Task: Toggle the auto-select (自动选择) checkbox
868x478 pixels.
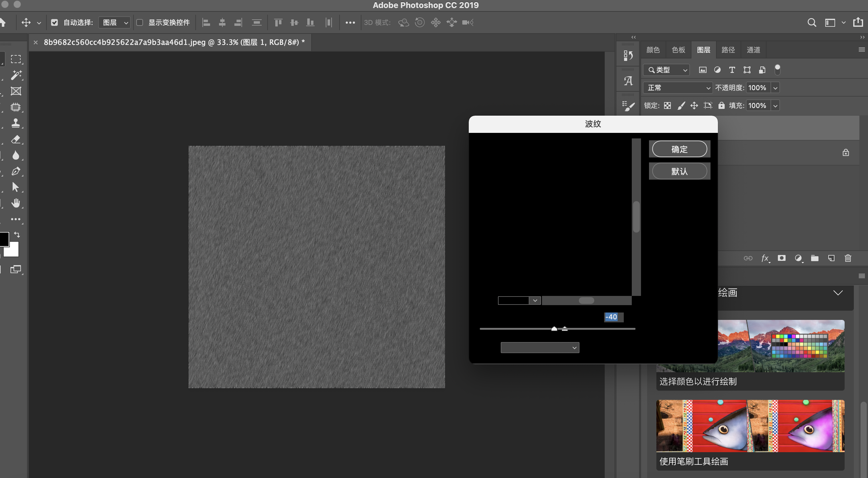Action: click(x=54, y=22)
